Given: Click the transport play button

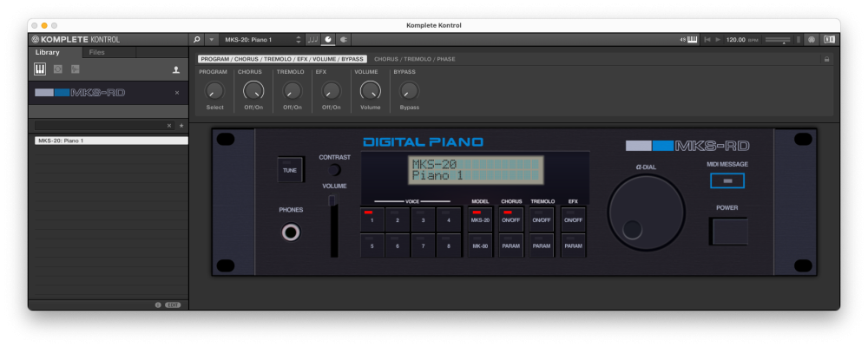Looking at the screenshot, I should tap(718, 40).
